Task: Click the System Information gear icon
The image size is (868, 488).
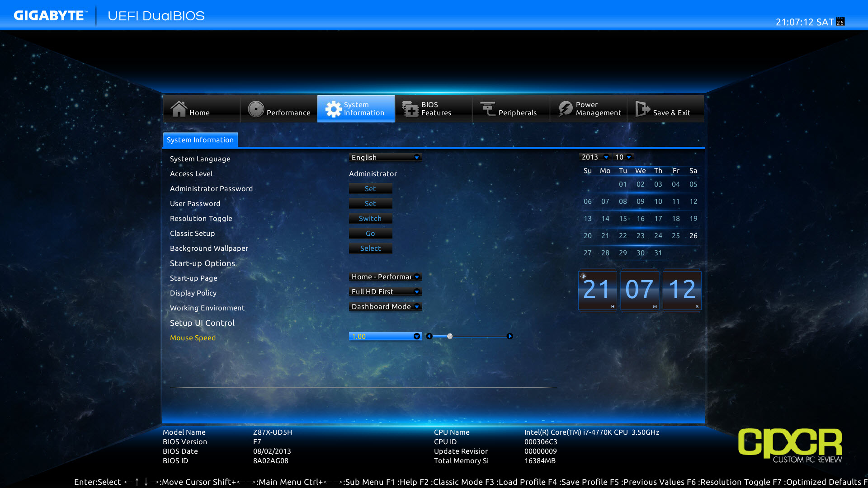Action: coord(334,109)
